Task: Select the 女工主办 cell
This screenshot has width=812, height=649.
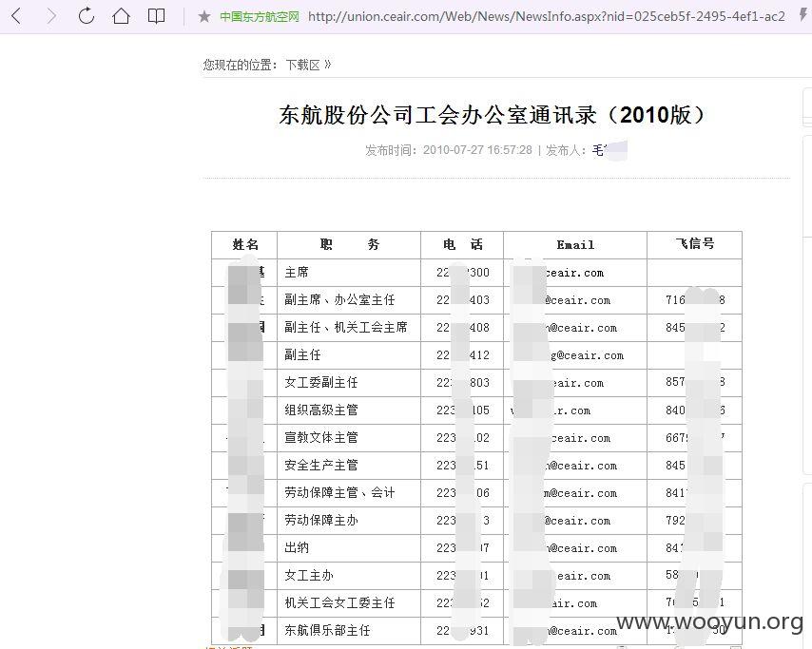Action: click(349, 576)
